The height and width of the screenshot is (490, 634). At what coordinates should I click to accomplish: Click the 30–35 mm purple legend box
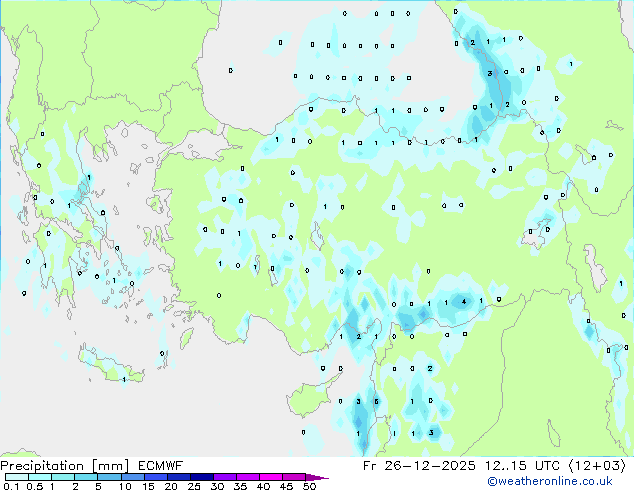pyautogui.click(x=225, y=477)
